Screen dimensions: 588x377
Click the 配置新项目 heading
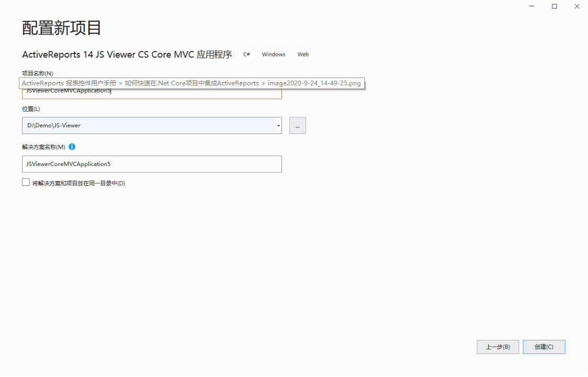point(62,28)
